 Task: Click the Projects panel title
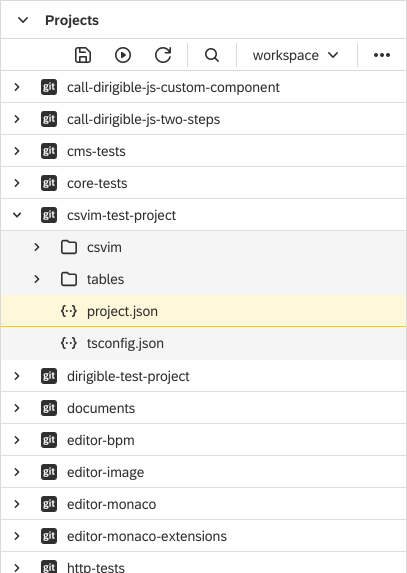(72, 20)
